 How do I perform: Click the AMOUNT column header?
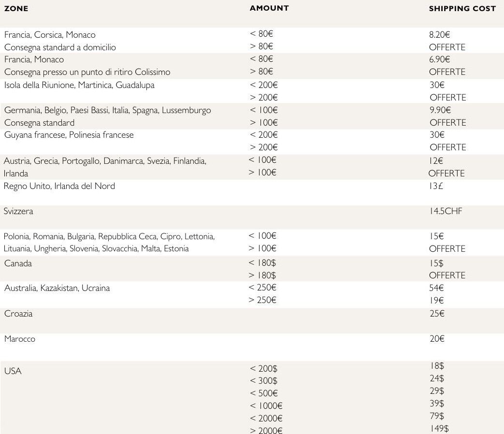pos(269,8)
